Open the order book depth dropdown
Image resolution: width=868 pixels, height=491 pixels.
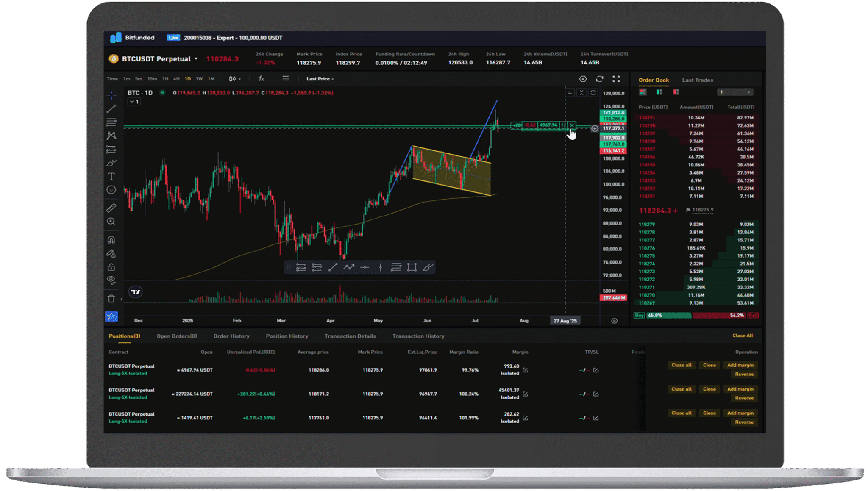click(735, 92)
